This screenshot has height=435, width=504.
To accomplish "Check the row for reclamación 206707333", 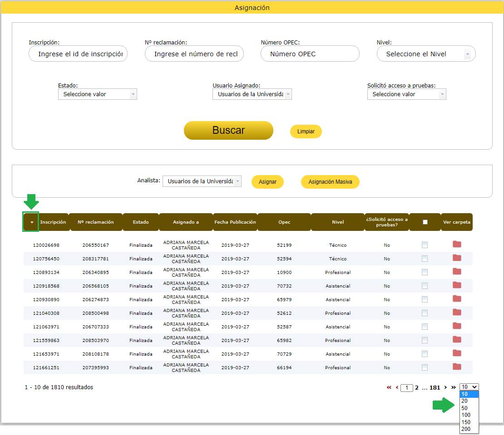I will tap(425, 327).
